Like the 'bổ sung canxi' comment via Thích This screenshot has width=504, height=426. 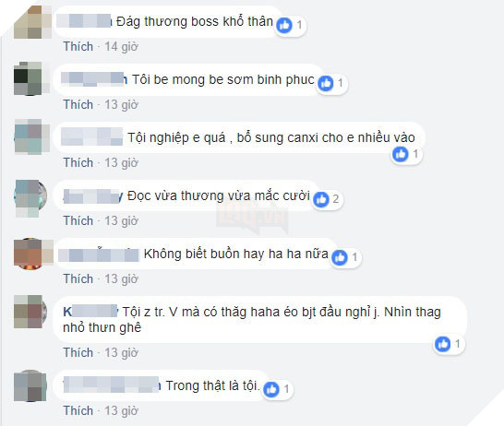pyautogui.click(x=78, y=163)
